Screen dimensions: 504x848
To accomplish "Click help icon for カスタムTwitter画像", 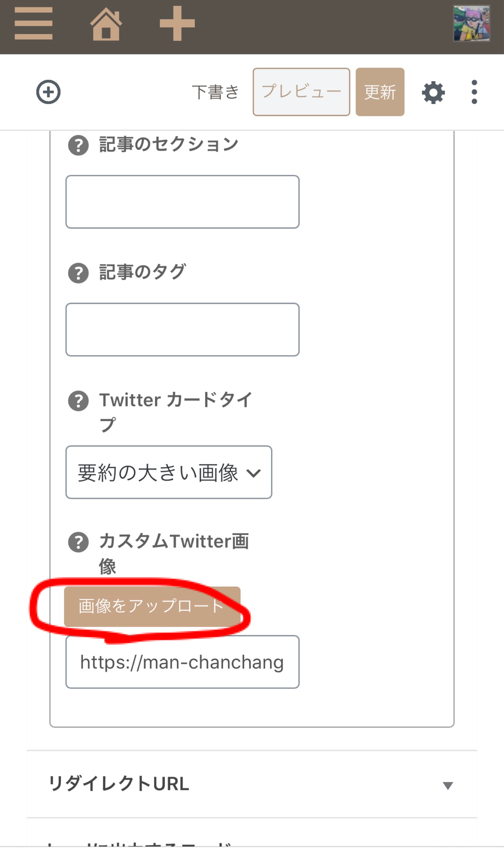I will pos(78,542).
